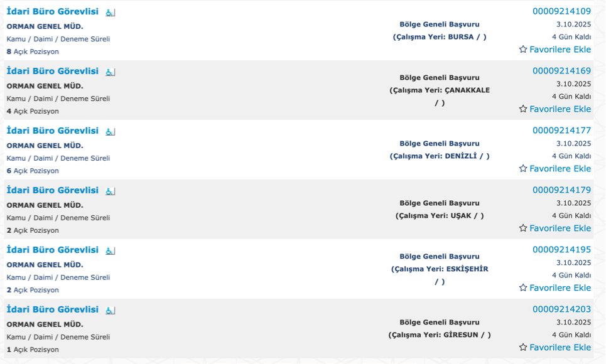The width and height of the screenshot is (606, 364).
Task: Go to listing ID 00009214203
Action: (561, 309)
